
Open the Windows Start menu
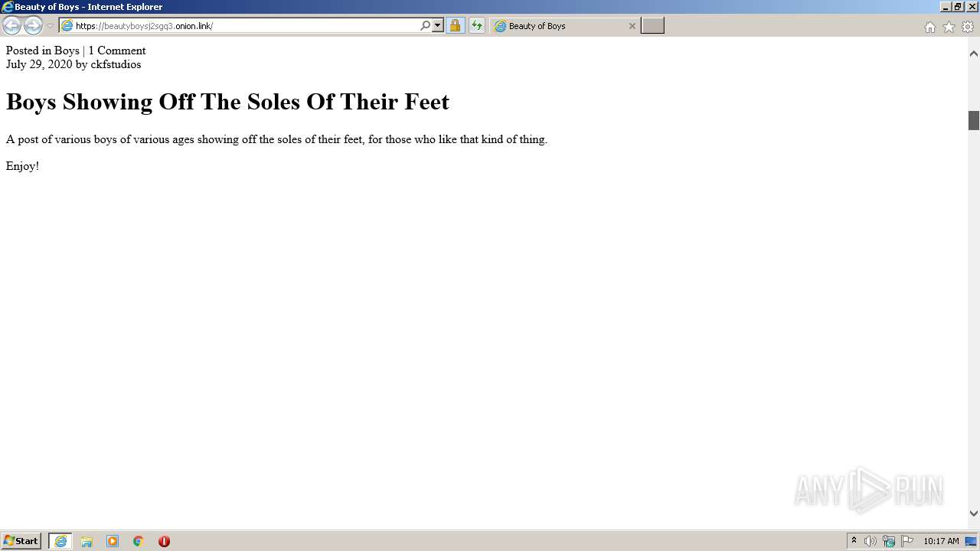pos(21,541)
